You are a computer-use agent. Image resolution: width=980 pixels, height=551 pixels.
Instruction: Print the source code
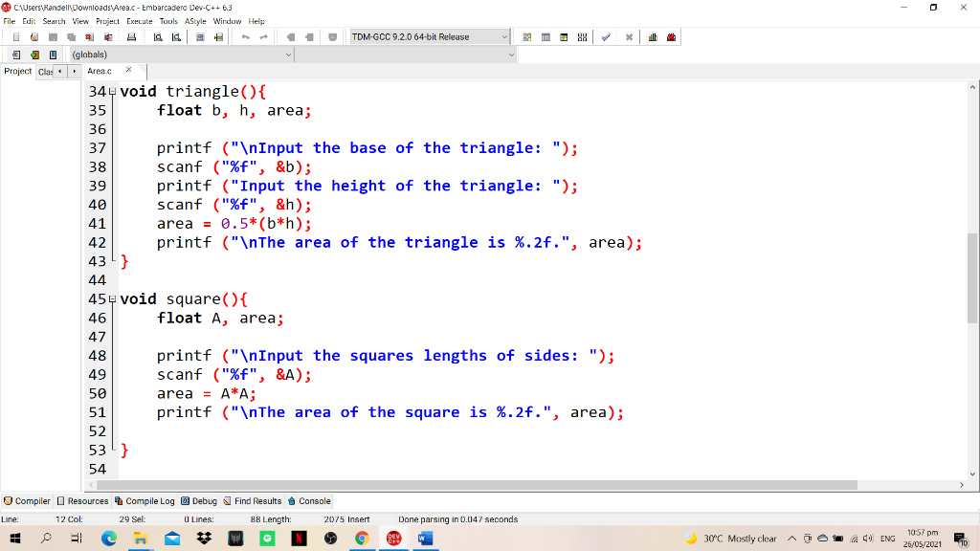tap(131, 36)
